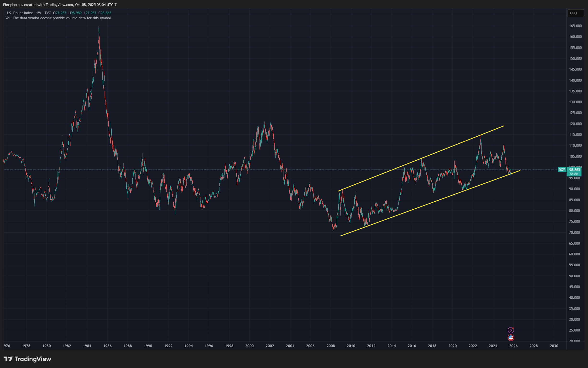The width and height of the screenshot is (588, 368).
Task: Click the 2026 label on time axis
Action: click(513, 346)
